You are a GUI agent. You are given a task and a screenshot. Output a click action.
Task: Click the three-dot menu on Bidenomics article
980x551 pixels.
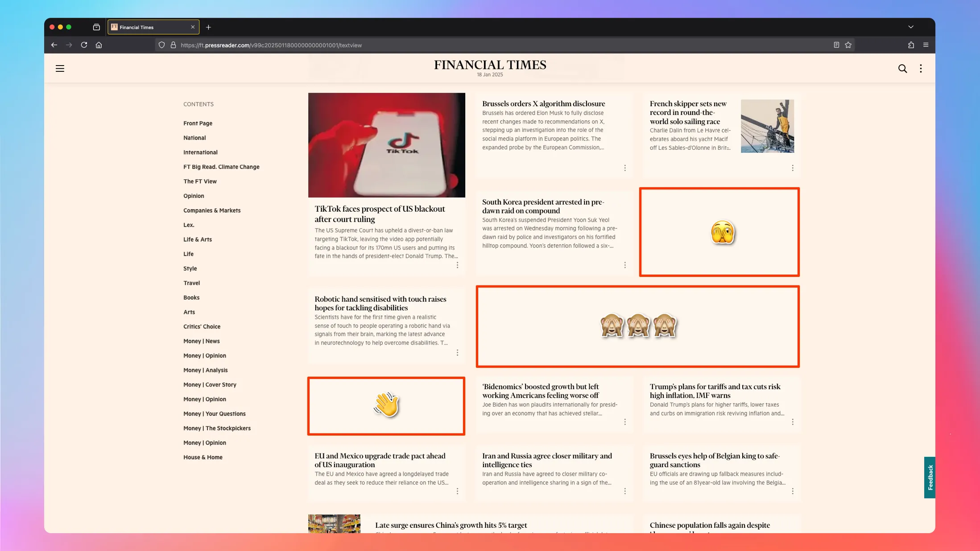tap(624, 423)
